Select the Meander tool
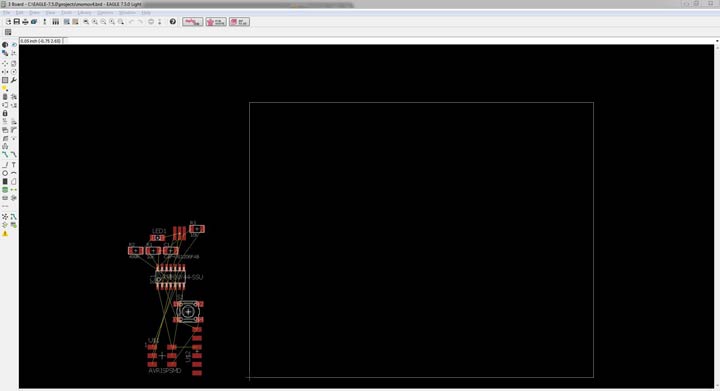 point(5,146)
